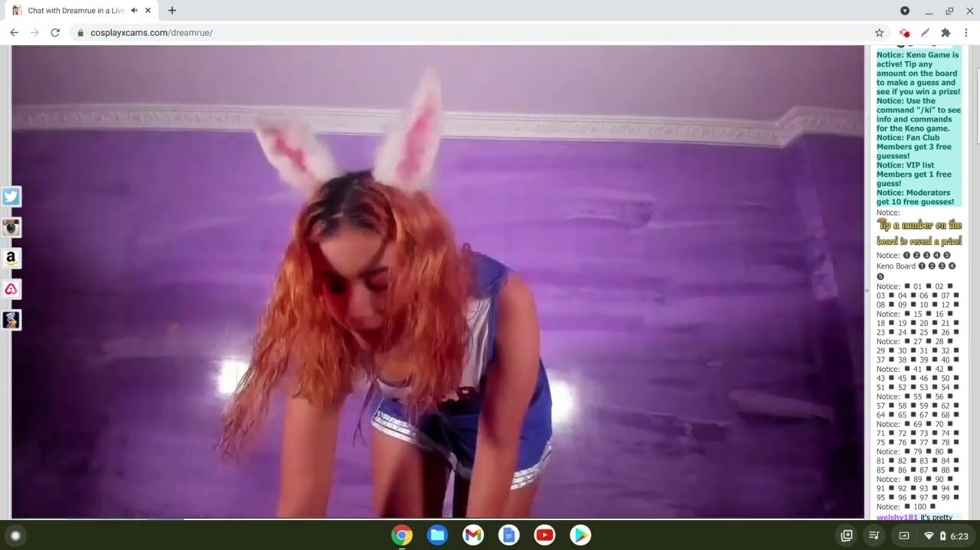Click the pink Airbnb-style icon in the sidebar
The height and width of the screenshot is (550, 980).
[11, 289]
